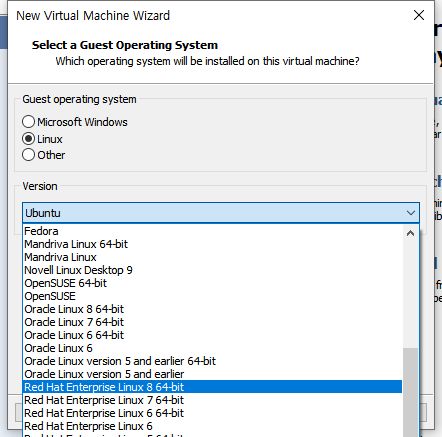Image resolution: width=442 pixels, height=437 pixels.
Task: Click the version dropdown chevron arrow
Action: [x=411, y=213]
